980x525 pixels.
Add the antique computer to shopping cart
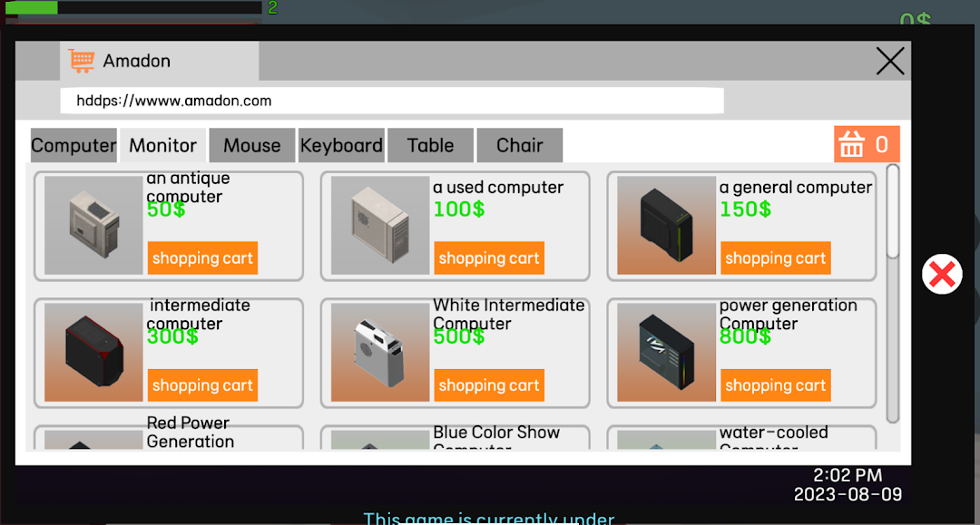tap(202, 258)
